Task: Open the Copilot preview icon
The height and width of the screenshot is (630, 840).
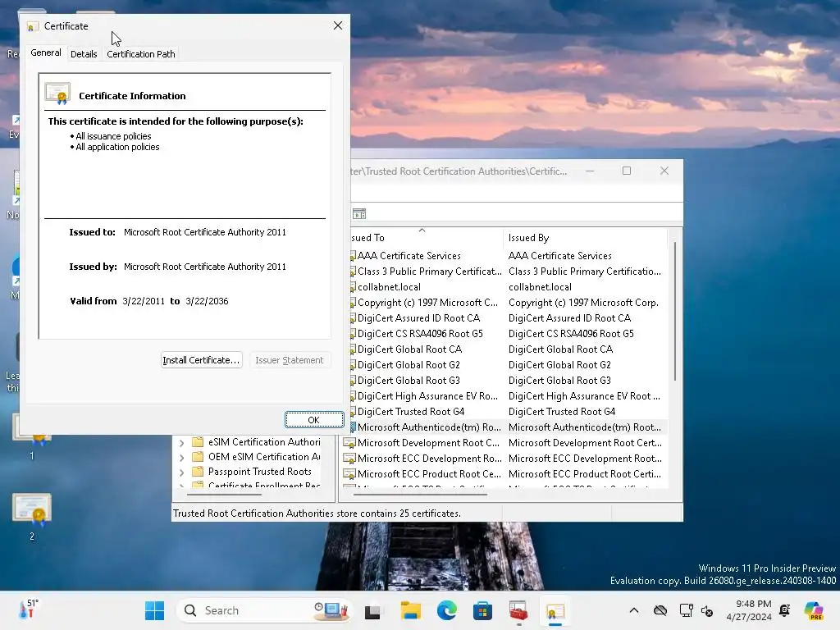Action: 814,610
